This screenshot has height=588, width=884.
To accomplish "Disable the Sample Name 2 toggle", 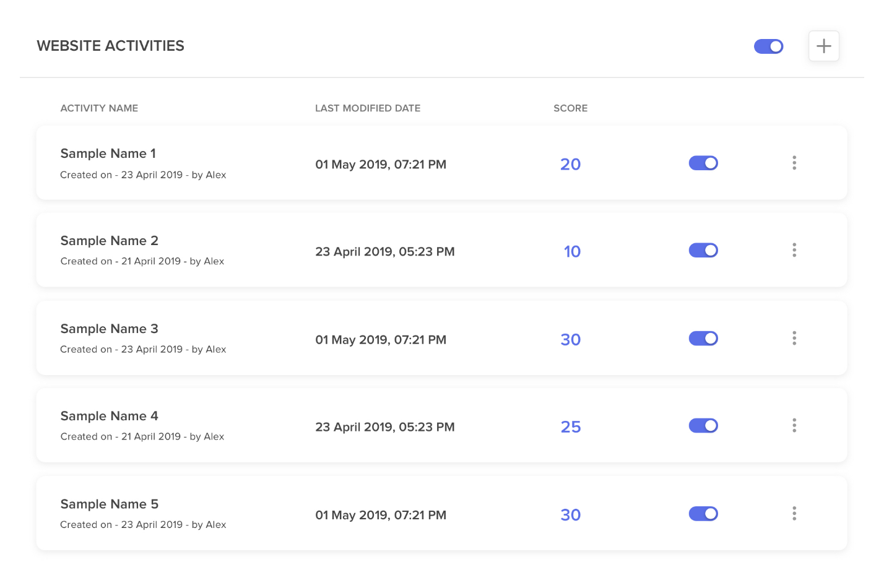I will click(x=703, y=250).
